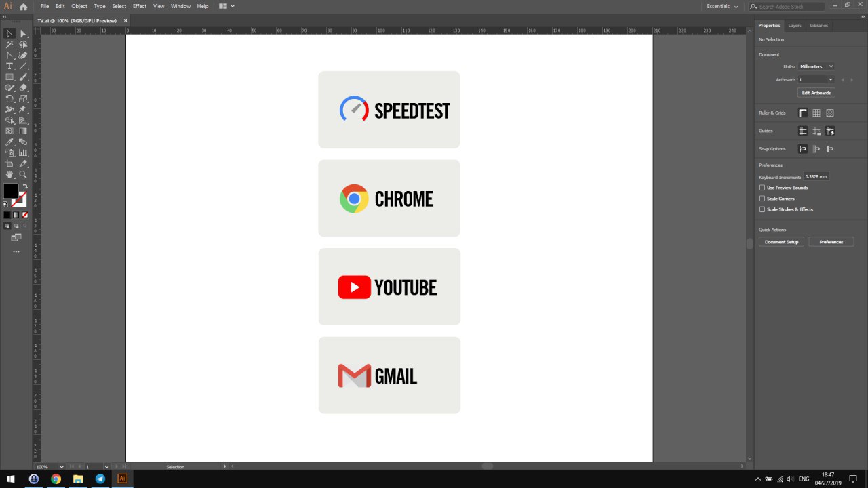This screenshot has height=488, width=868.
Task: Enable Use Preview Bounds checkbox
Action: coord(762,188)
